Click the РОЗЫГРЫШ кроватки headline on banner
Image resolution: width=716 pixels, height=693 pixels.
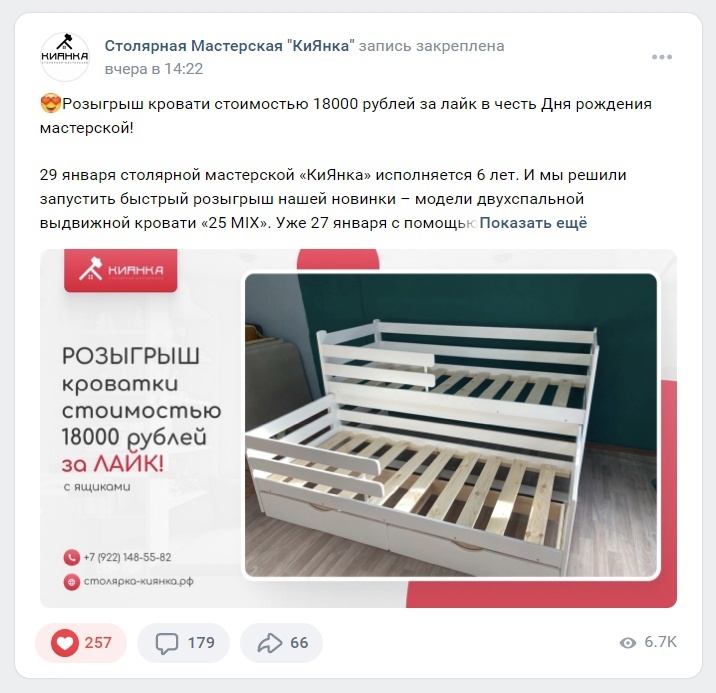tap(131, 370)
